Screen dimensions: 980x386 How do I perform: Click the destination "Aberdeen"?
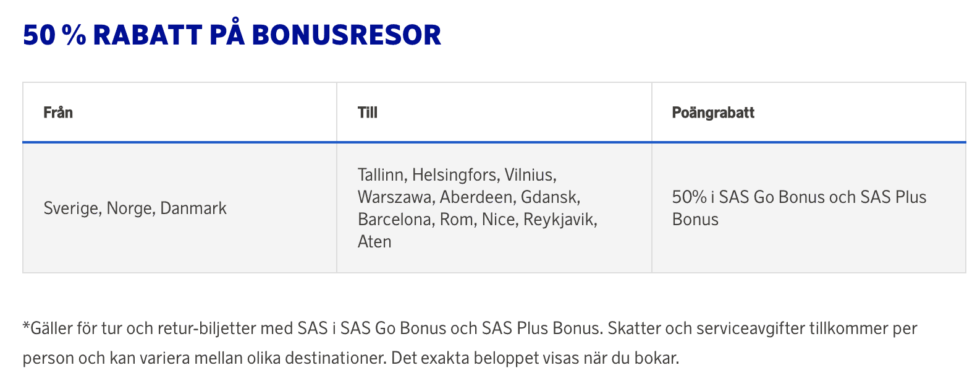pos(477,197)
